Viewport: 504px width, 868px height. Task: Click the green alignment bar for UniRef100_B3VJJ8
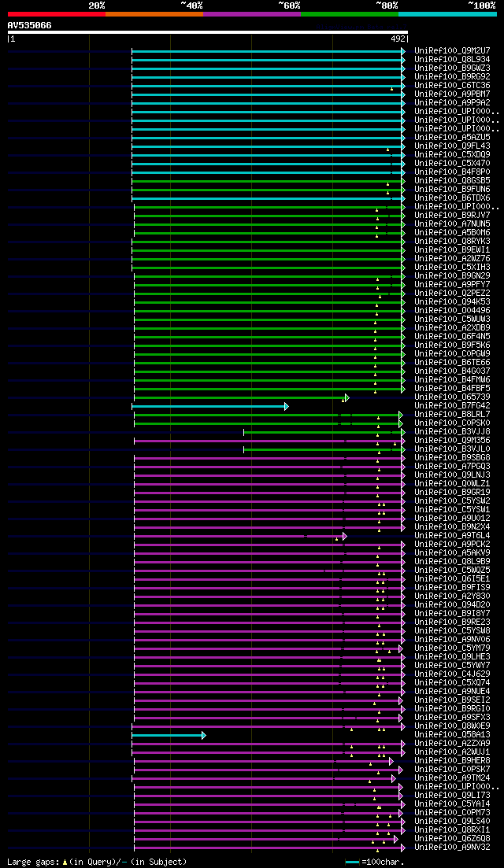[324, 432]
